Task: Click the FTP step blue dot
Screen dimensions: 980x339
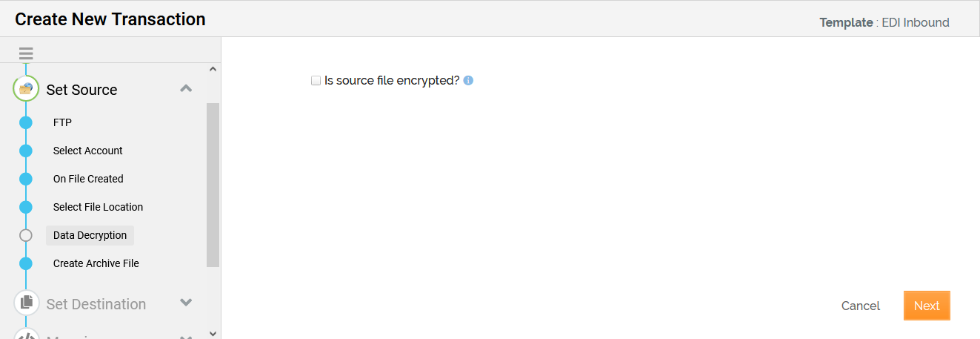Action: pyautogui.click(x=26, y=122)
